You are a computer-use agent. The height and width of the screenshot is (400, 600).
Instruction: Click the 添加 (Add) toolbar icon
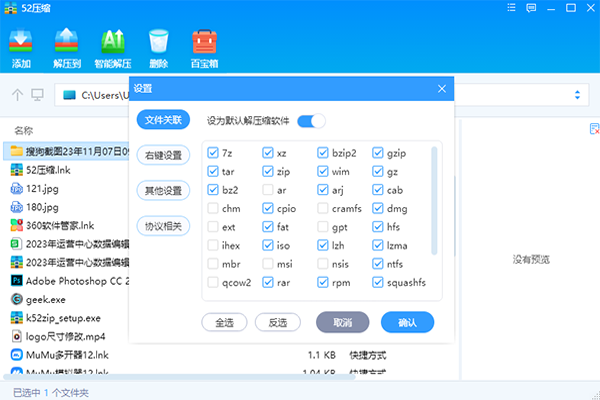pos(21,46)
